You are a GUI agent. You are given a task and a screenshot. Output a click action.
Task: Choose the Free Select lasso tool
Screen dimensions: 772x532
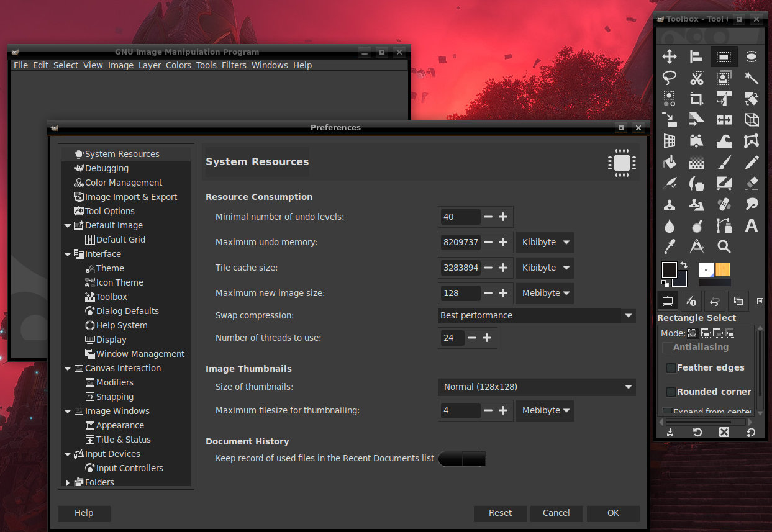(670, 78)
